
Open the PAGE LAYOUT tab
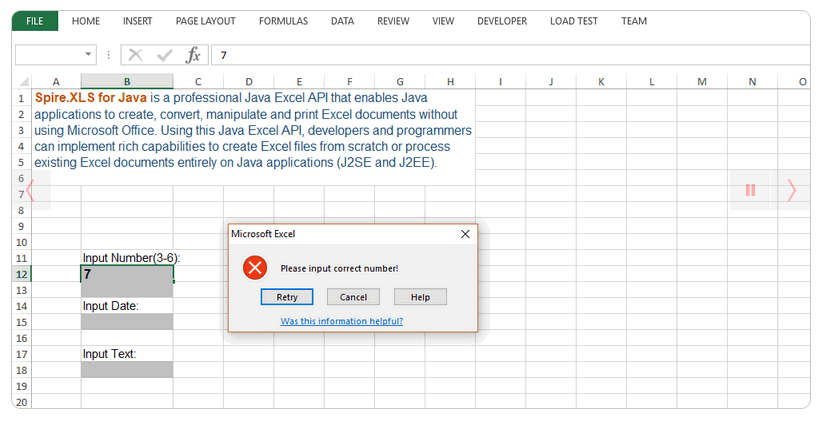pyautogui.click(x=205, y=21)
